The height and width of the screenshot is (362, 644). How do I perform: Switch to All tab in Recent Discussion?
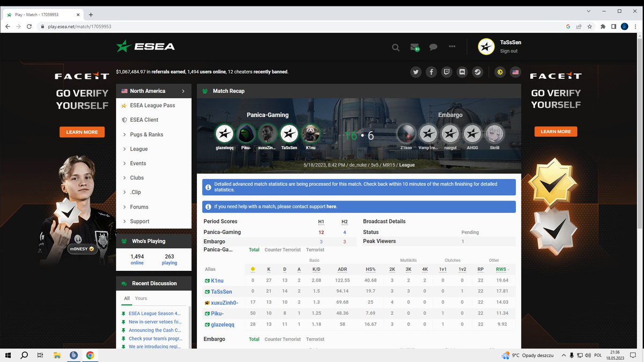[127, 298]
